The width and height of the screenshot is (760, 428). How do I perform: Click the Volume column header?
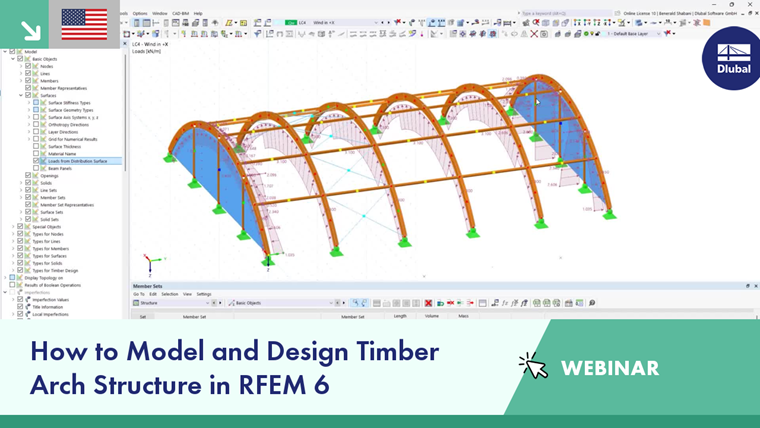click(431, 316)
